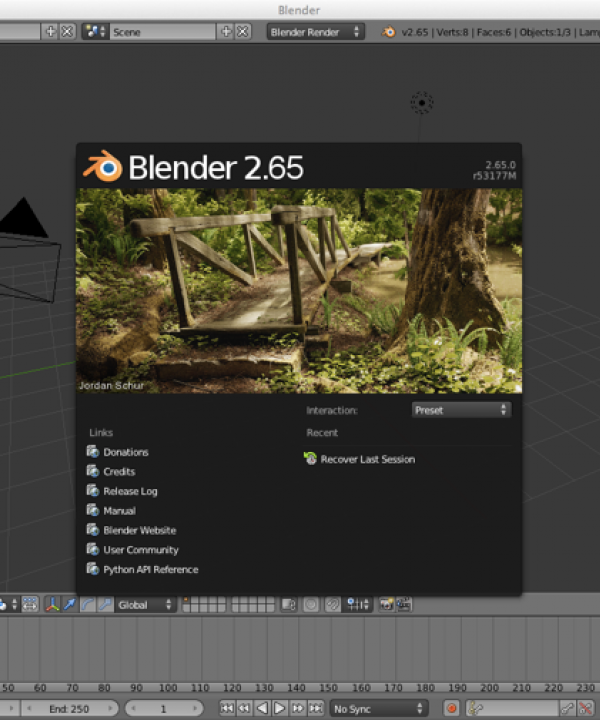Viewport: 600px width, 720px height.
Task: Jump to the last frame
Action: coord(315,708)
